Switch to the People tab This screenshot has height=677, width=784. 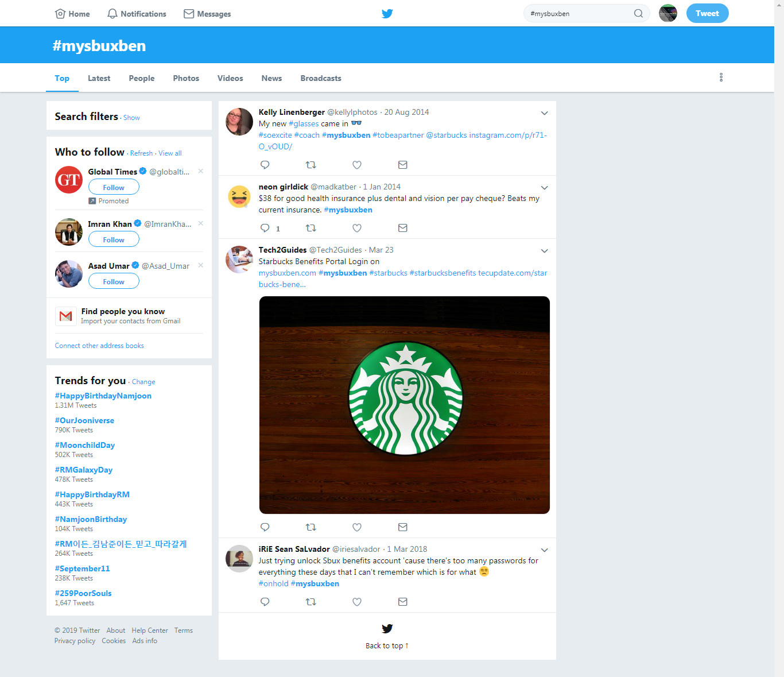(x=142, y=78)
